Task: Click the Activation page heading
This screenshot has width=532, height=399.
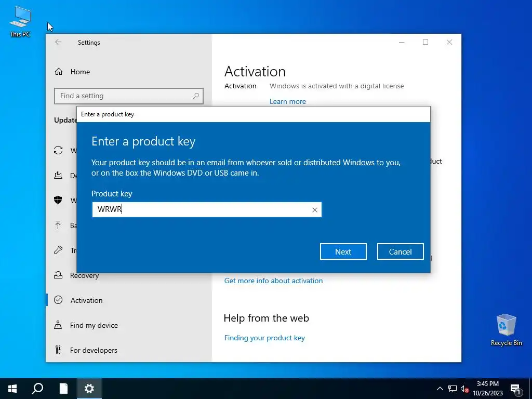Action: pos(255,72)
